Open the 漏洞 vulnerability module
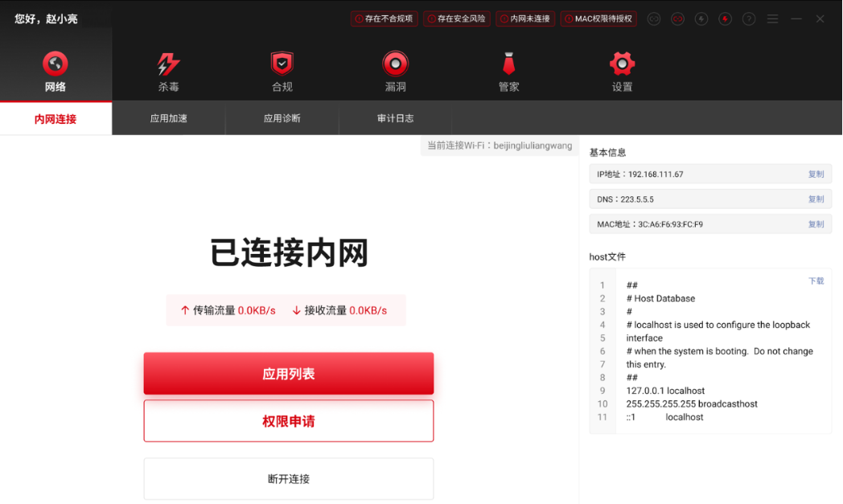843x504 pixels. pyautogui.click(x=395, y=71)
